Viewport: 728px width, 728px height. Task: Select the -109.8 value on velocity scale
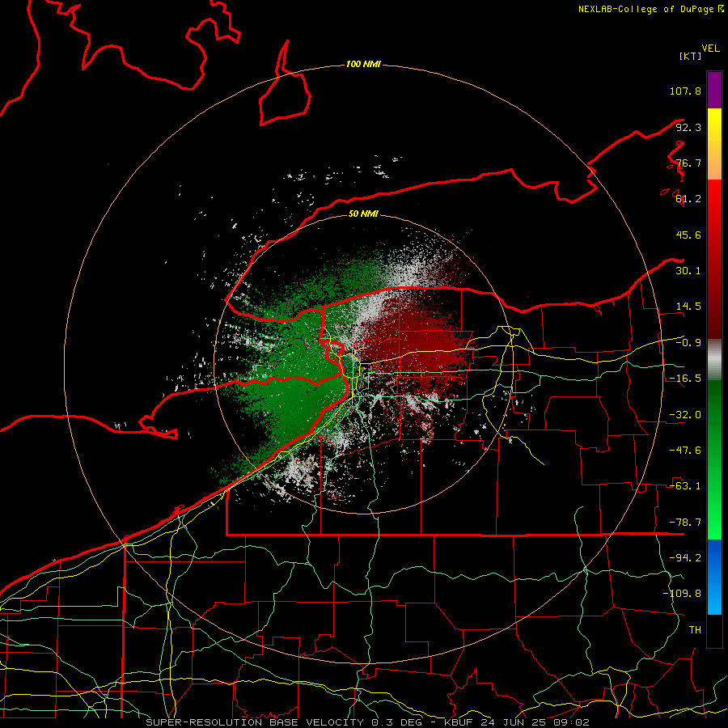682,594
